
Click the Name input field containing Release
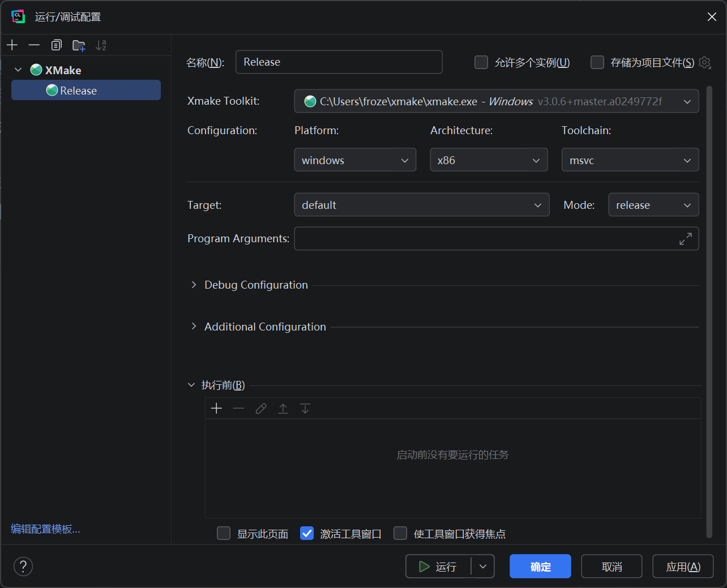click(339, 62)
